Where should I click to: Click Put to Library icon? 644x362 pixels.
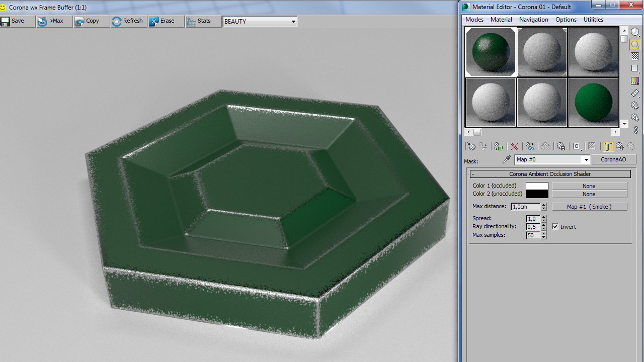561,146
